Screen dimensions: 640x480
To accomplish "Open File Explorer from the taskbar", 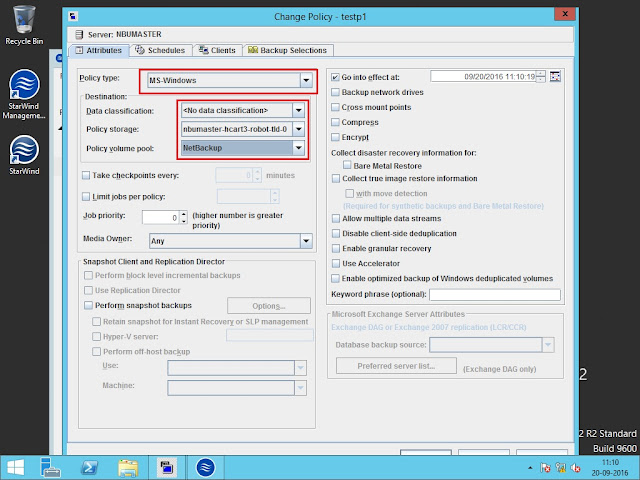I will coord(128,467).
